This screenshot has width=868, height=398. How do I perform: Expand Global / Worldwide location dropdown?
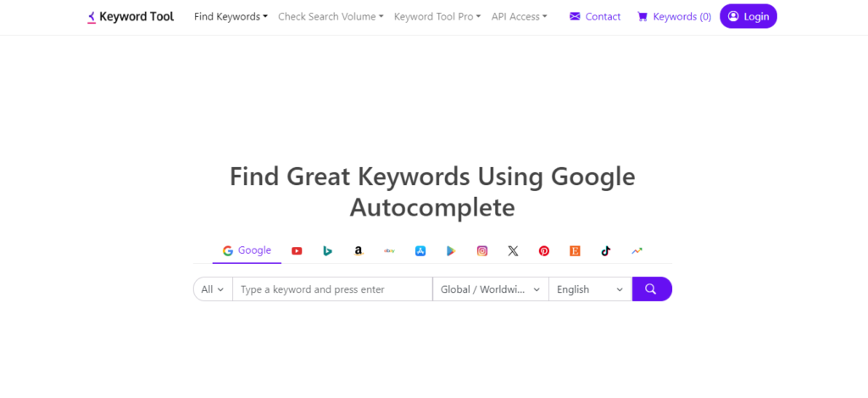point(491,289)
